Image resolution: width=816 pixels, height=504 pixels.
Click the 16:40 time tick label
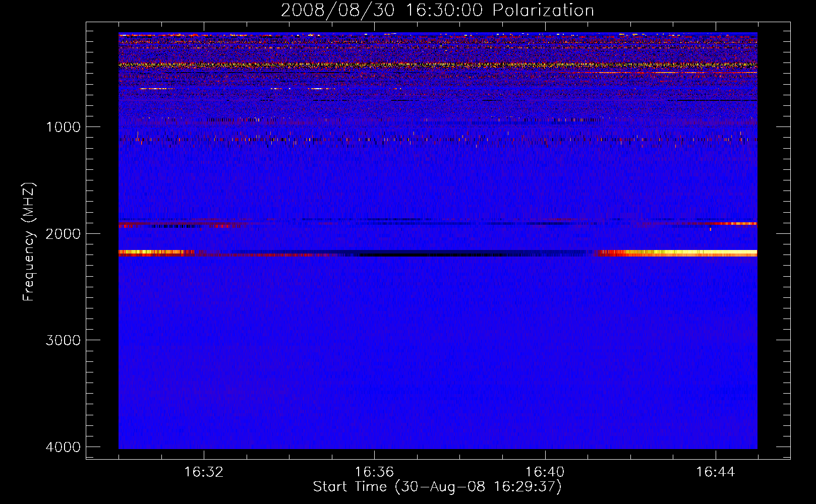tap(545, 472)
